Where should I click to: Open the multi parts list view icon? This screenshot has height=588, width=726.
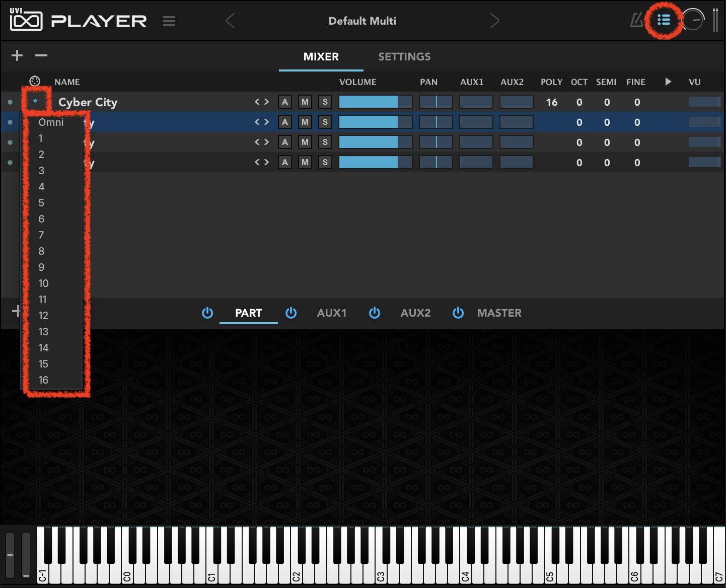point(664,20)
